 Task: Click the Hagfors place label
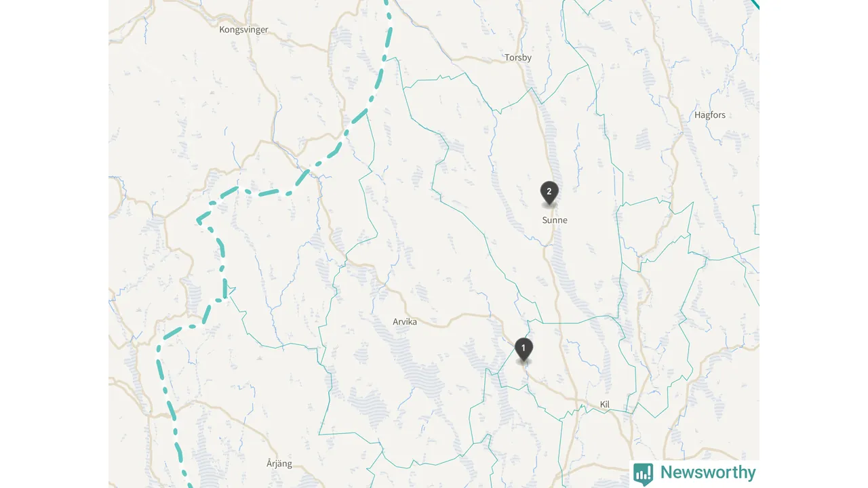click(710, 115)
